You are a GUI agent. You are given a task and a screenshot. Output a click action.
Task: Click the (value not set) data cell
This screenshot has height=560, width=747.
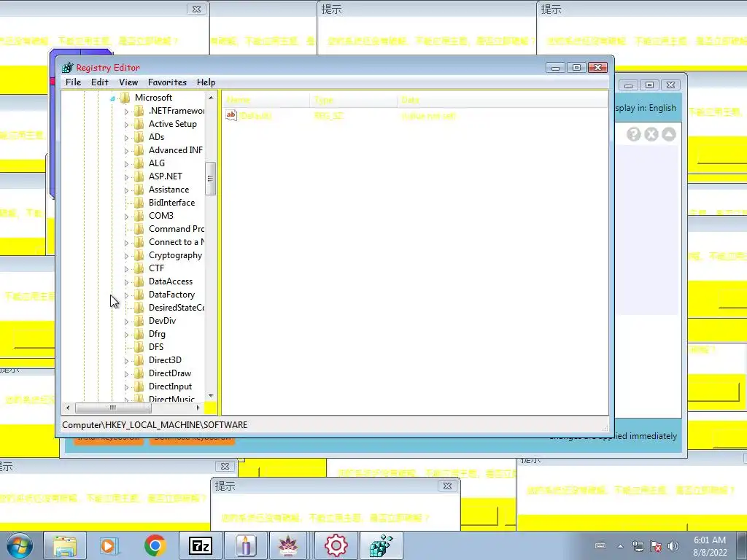[x=429, y=116]
